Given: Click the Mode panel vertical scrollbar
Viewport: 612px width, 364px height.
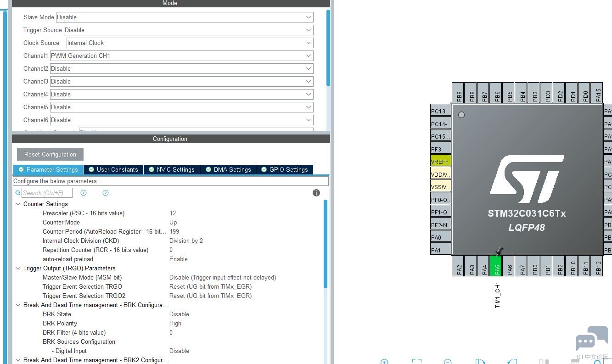Looking at the screenshot, I should [x=328, y=47].
